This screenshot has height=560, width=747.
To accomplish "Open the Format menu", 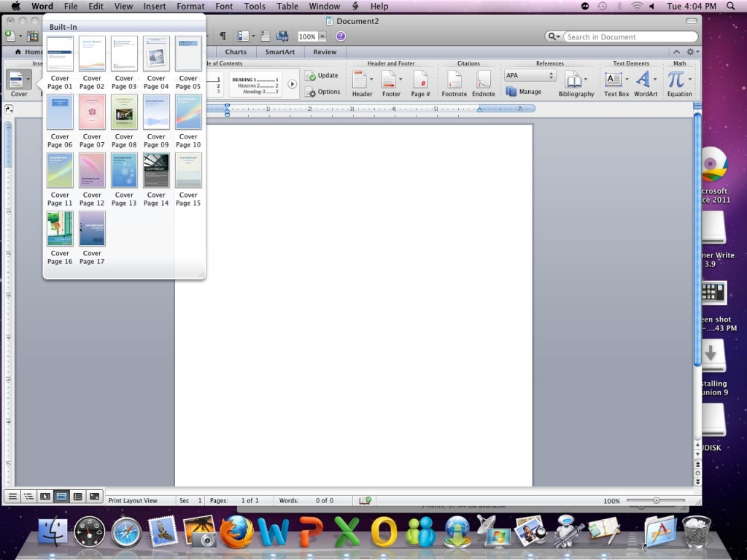I will coord(190,6).
